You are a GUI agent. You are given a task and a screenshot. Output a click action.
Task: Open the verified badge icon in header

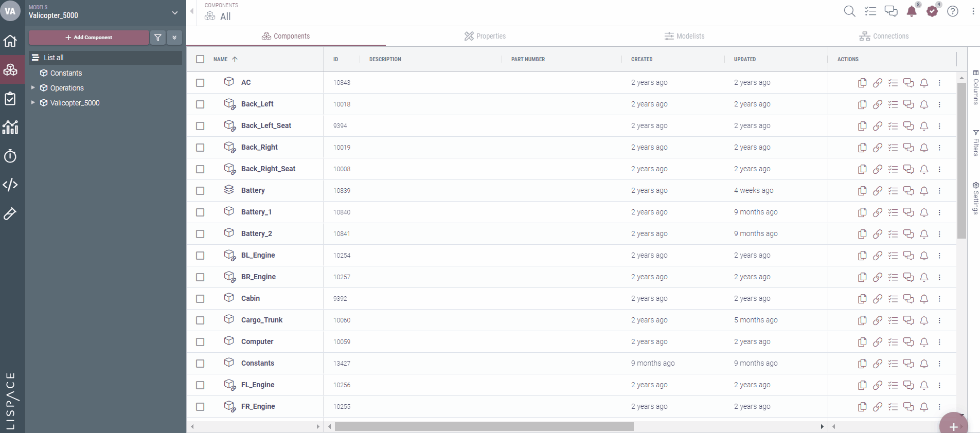coord(932,11)
